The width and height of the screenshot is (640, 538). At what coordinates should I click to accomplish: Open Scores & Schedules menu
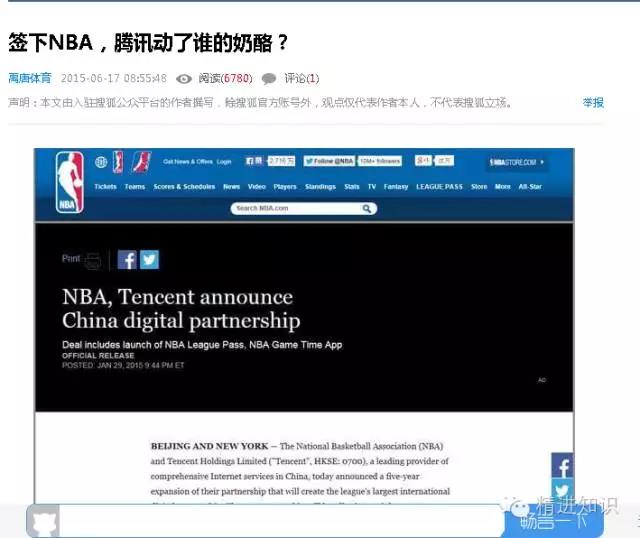184,187
